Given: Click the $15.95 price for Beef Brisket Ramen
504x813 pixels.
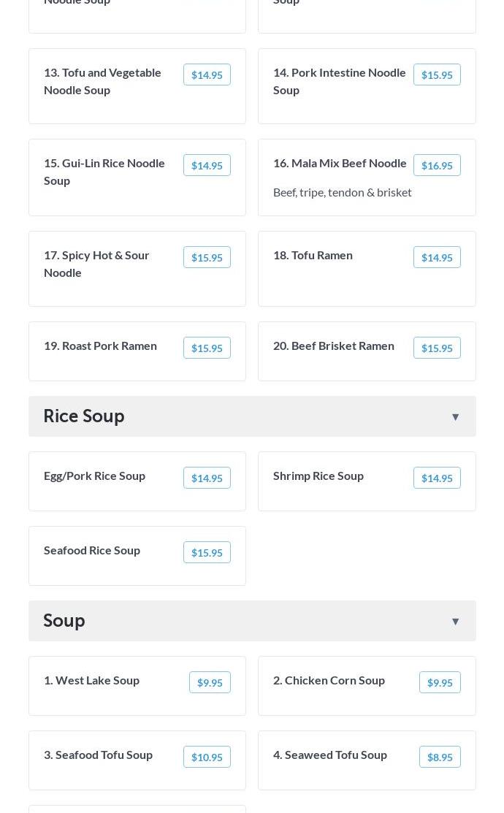Looking at the screenshot, I should coord(437,348).
